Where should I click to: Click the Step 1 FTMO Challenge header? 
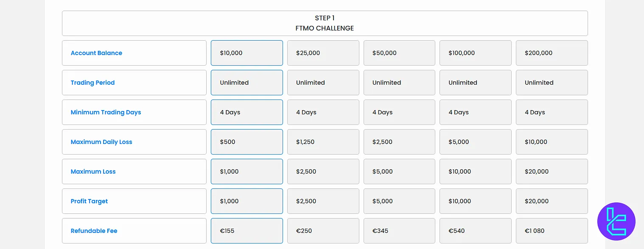tap(325, 23)
